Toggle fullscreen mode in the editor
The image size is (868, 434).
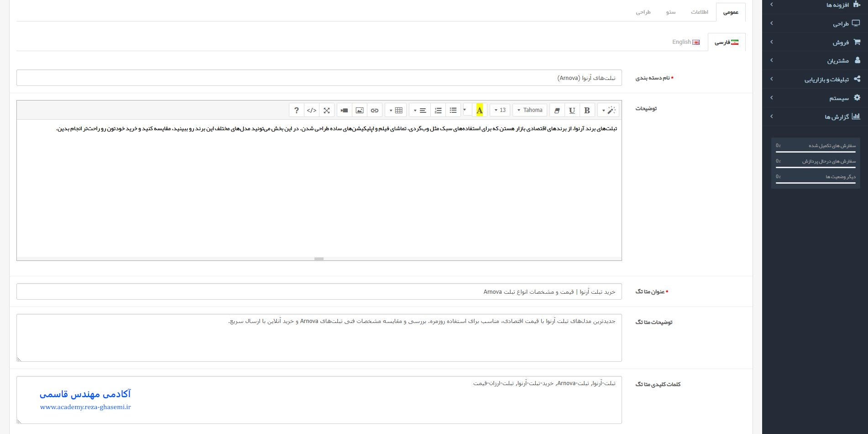click(327, 110)
